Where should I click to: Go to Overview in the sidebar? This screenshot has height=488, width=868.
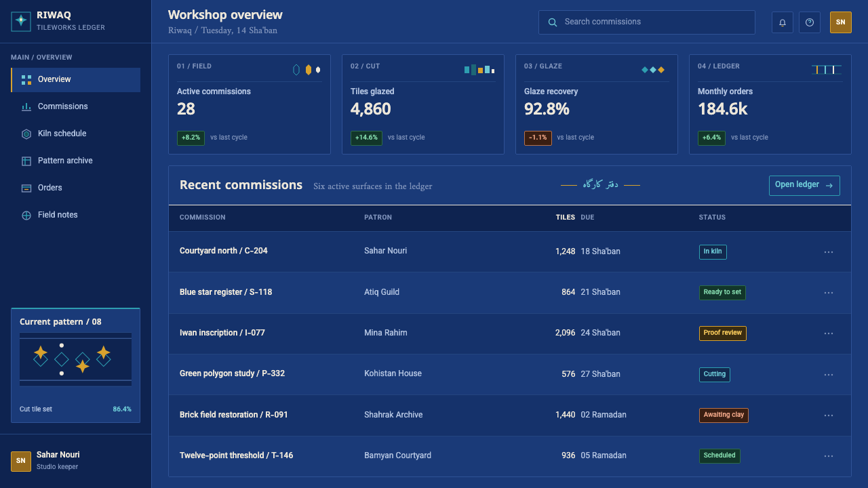pyautogui.click(x=76, y=80)
